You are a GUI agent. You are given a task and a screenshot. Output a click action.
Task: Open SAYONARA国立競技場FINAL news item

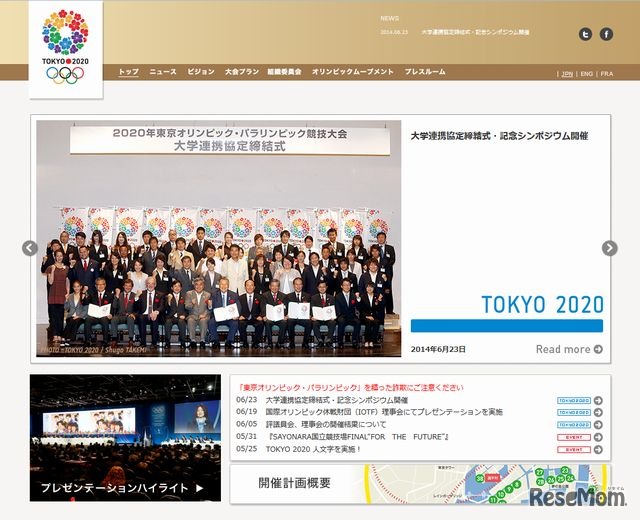tap(359, 437)
